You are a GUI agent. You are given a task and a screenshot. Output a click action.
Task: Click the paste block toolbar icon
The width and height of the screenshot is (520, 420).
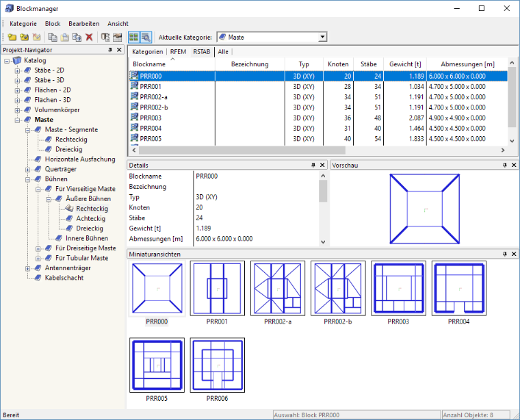coord(65,37)
